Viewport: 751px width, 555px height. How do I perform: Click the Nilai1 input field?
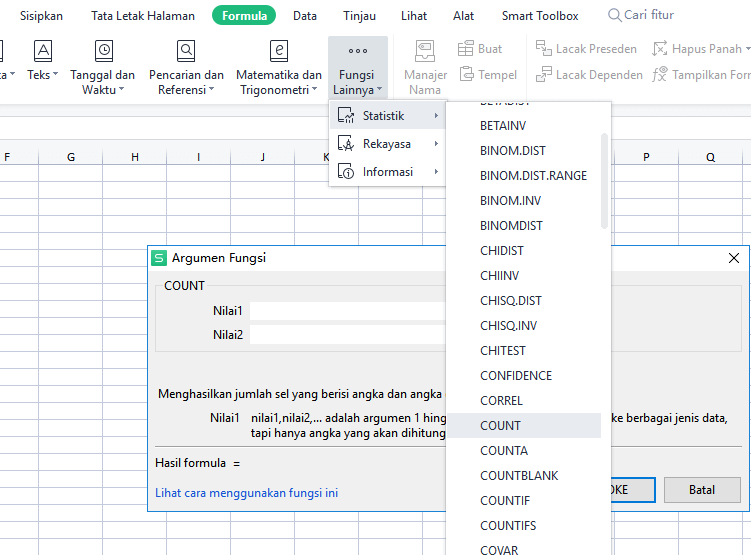pyautogui.click(x=347, y=311)
